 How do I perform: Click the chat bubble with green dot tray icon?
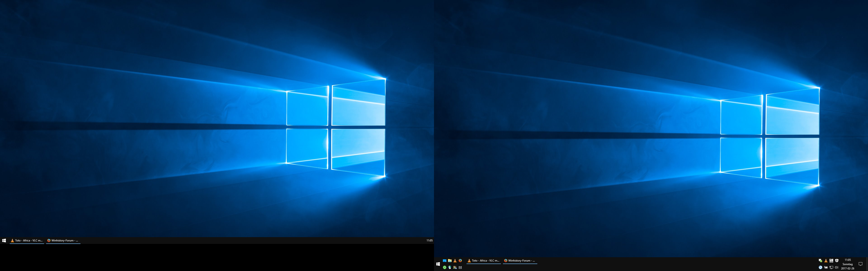point(821,261)
